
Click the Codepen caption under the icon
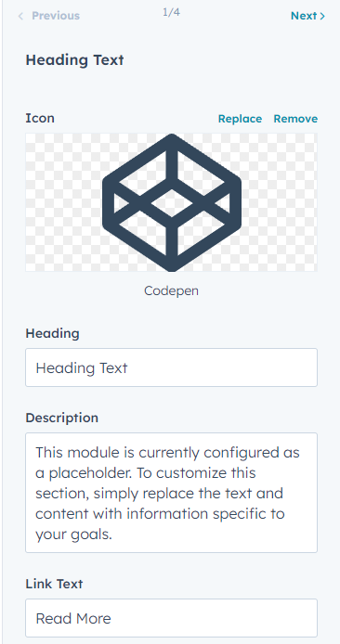click(x=172, y=290)
